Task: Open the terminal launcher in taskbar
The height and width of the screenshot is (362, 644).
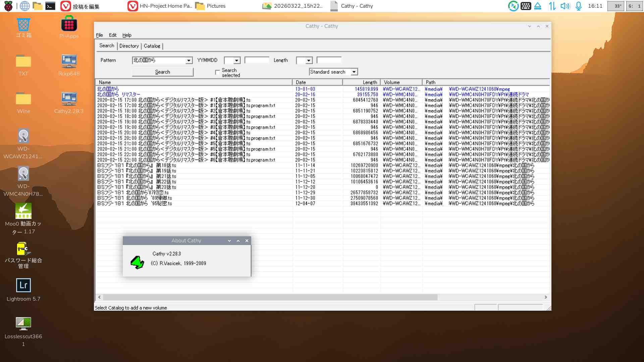Action: click(50, 6)
